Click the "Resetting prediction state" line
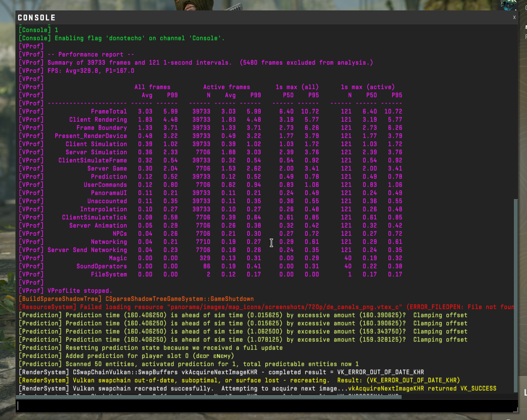 click(151, 348)
